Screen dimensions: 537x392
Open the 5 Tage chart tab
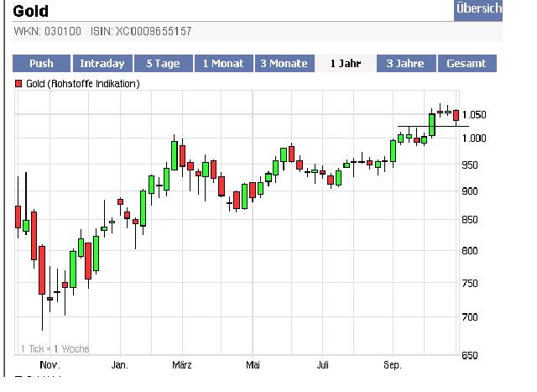pos(164,64)
